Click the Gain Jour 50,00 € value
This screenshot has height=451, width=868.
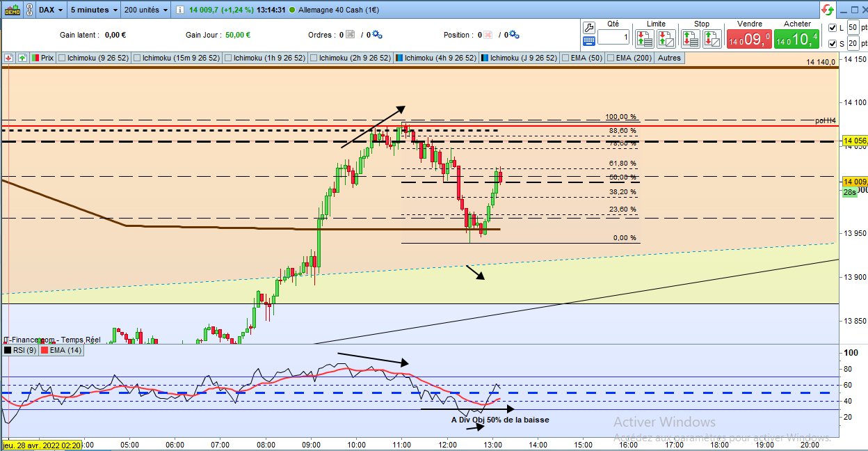(x=239, y=34)
